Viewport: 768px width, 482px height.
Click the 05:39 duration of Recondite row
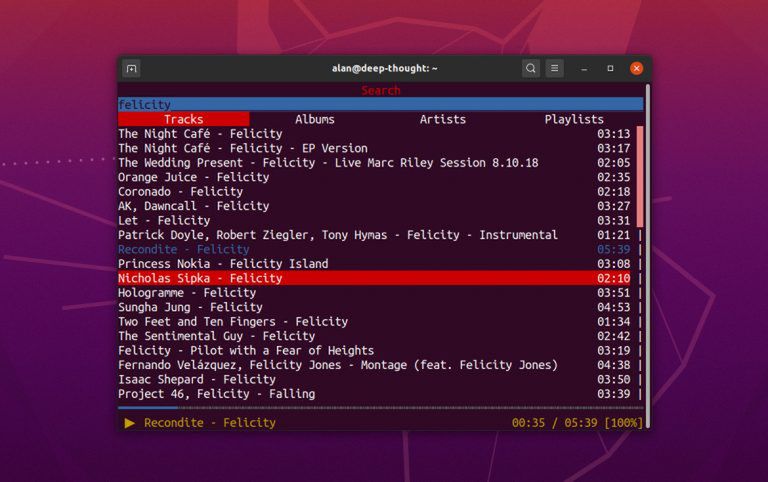point(614,249)
